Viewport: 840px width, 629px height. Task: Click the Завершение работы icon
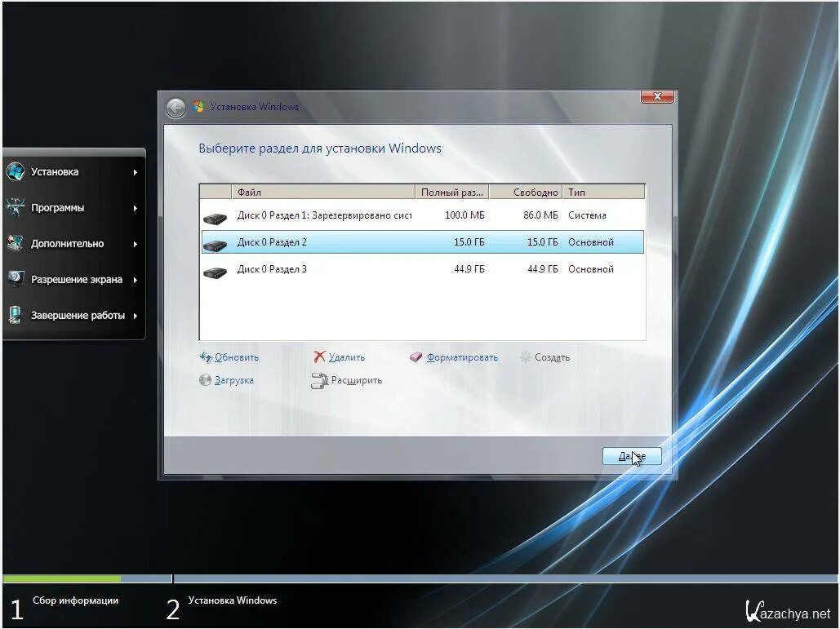coord(15,315)
